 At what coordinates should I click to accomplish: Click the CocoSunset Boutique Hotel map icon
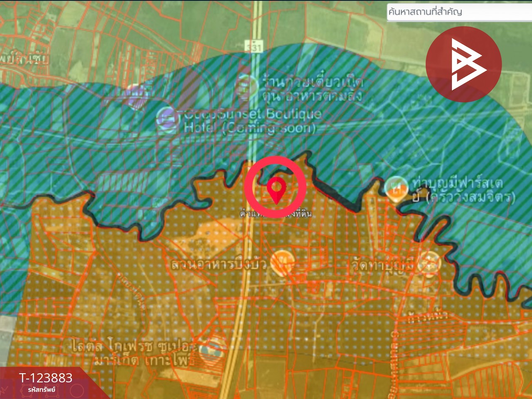pyautogui.click(x=167, y=118)
